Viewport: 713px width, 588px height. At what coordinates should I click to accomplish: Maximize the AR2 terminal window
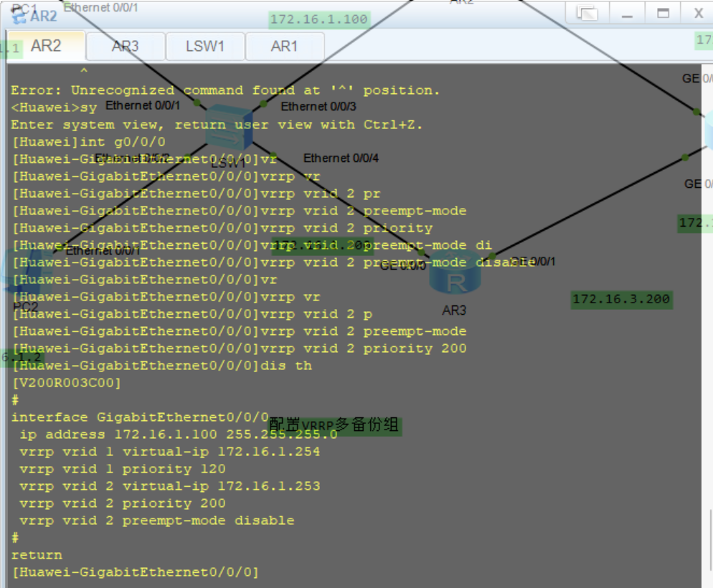click(x=663, y=13)
